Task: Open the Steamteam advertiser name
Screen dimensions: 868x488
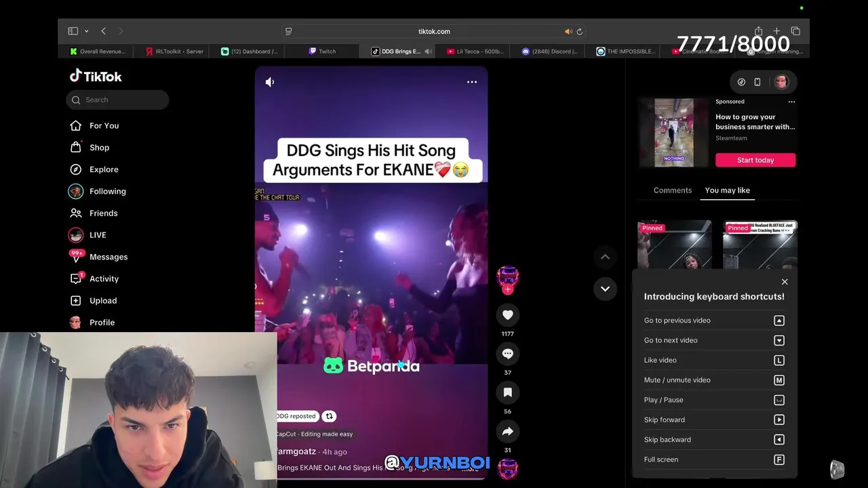Action: pos(731,138)
